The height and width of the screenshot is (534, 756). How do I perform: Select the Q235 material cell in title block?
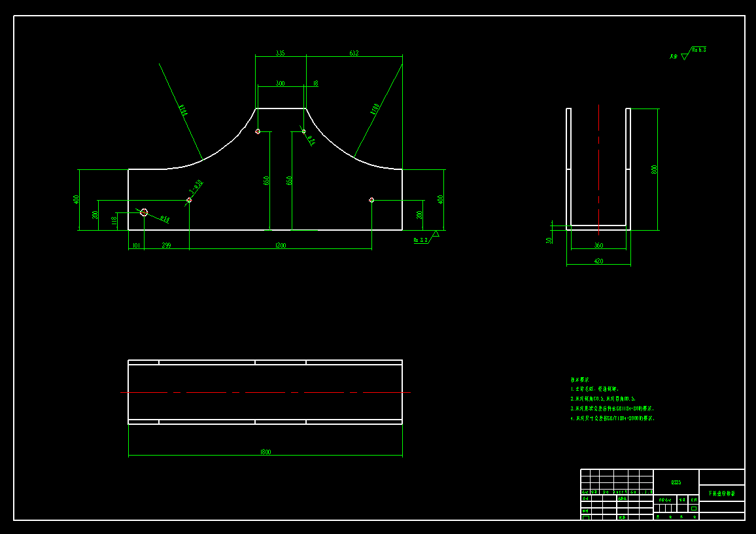tap(676, 482)
